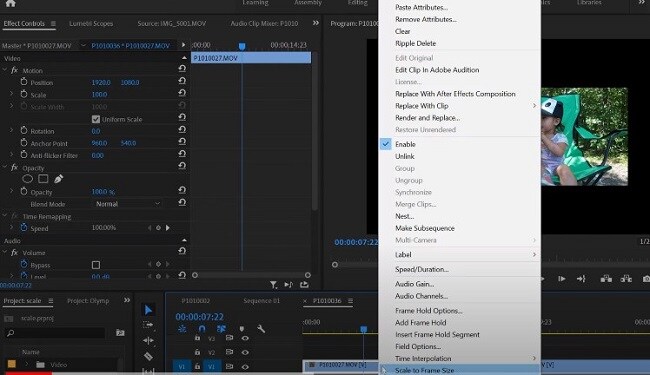Click the rectangle mask tool under Opacity
Screen dimensions: 650x375
(43, 179)
